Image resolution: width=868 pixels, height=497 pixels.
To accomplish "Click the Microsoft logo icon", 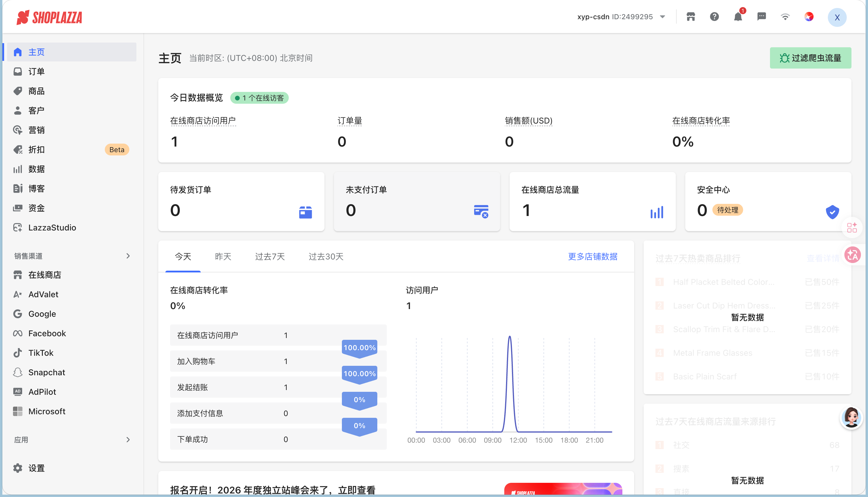I will 18,411.
